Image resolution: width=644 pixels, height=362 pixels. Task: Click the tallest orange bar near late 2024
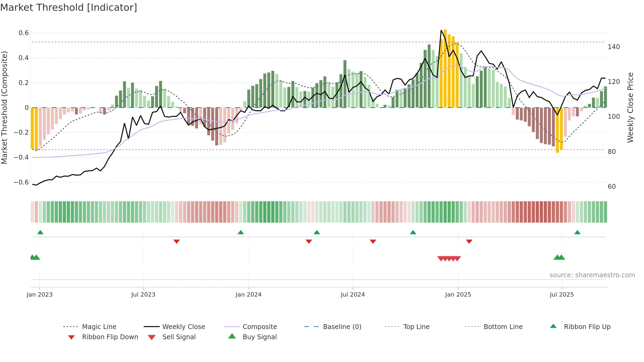(x=445, y=68)
